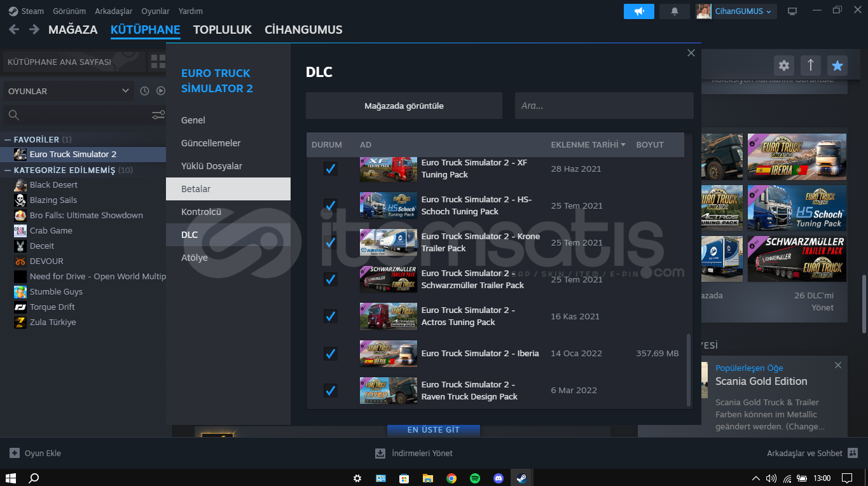The height and width of the screenshot is (486, 868).
Task: Open advanced filter sliders icon
Action: [158, 115]
